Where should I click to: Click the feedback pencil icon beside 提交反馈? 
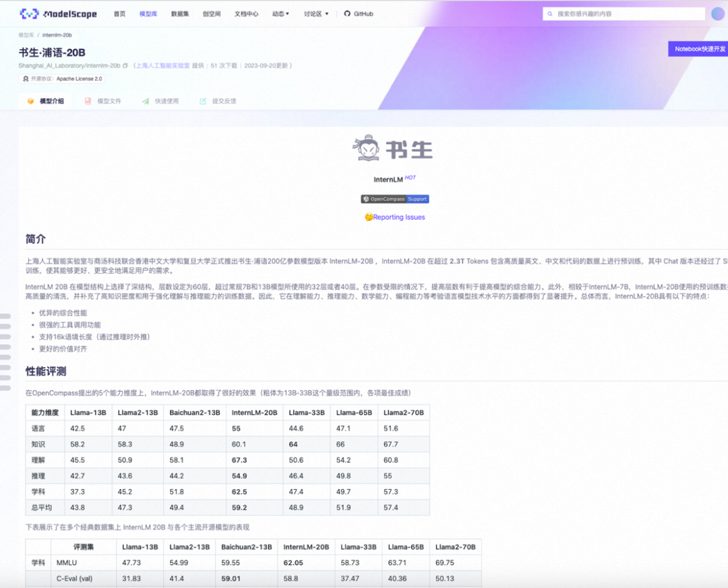click(202, 101)
